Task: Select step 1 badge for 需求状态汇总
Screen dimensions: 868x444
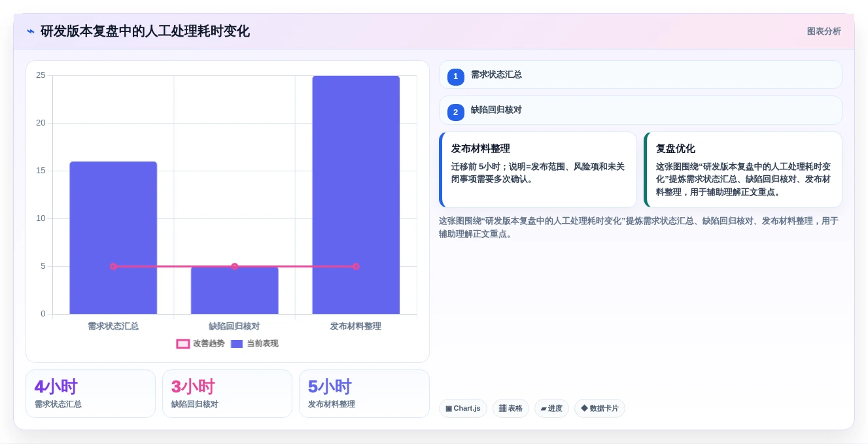Action: point(456,77)
